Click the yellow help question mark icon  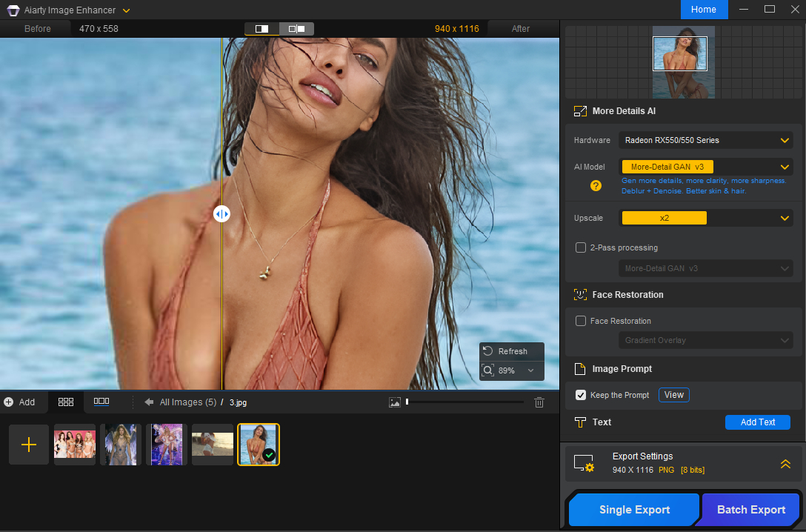pyautogui.click(x=596, y=186)
